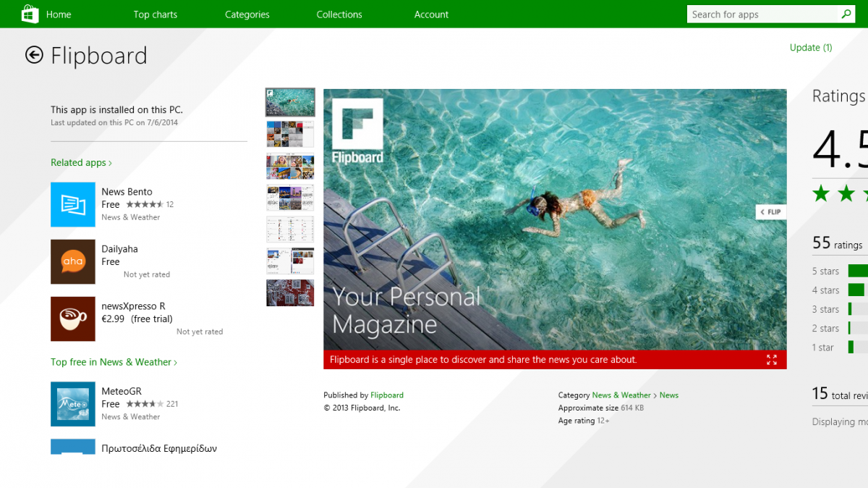Expand Related apps list
The width and height of the screenshot is (868, 488).
tap(81, 163)
